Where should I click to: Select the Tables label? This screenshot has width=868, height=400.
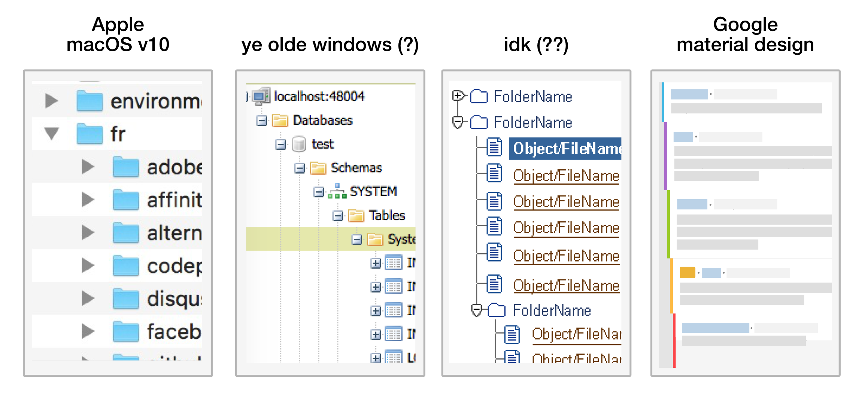click(x=387, y=215)
